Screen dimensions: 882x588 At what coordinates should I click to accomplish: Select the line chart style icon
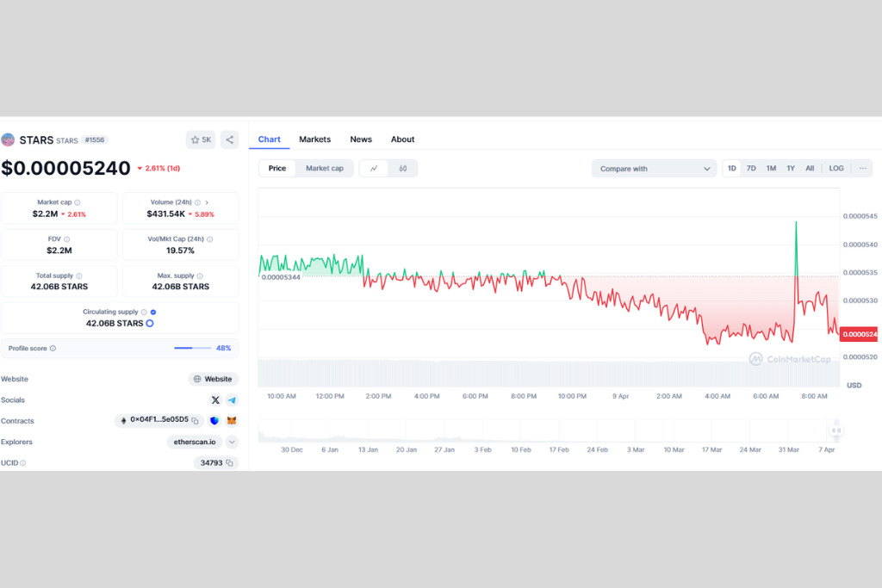374,169
